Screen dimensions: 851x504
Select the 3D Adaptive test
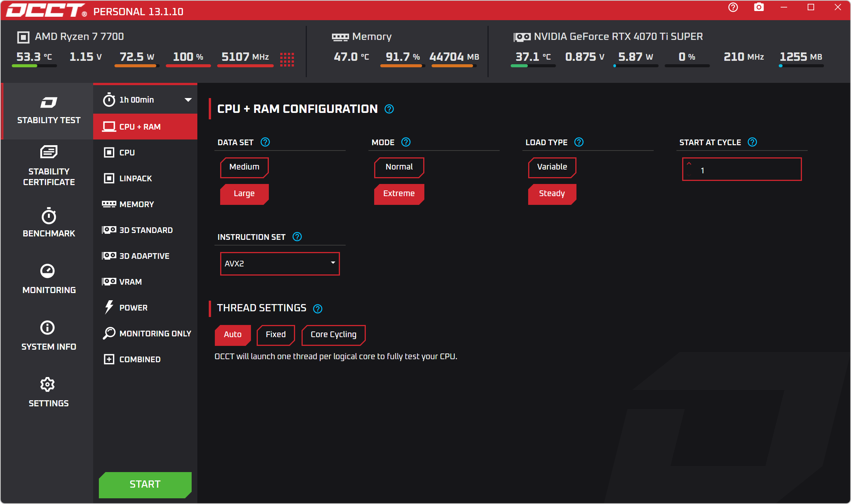[x=144, y=256]
